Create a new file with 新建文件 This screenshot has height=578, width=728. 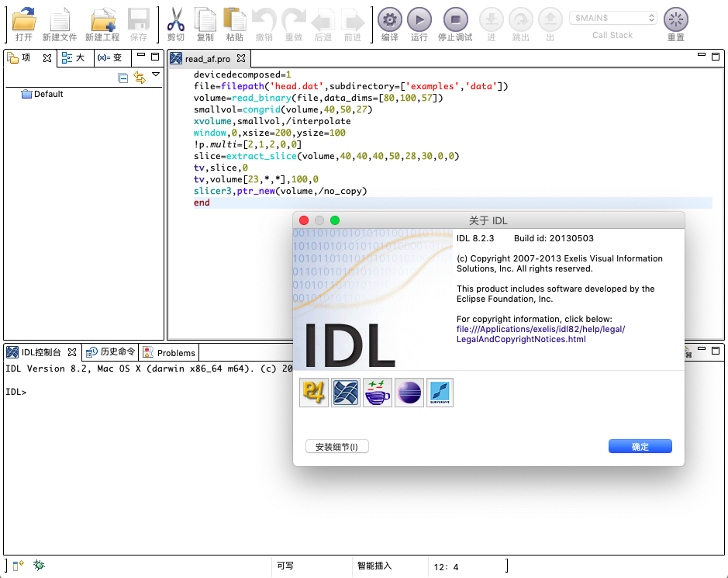(x=60, y=19)
